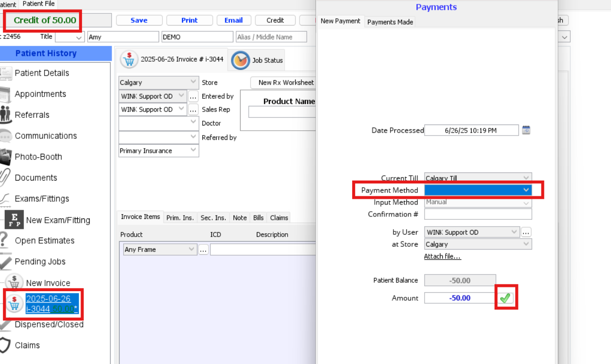Open the Any Frame product dropdown
The width and height of the screenshot is (611, 364).
coord(160,250)
